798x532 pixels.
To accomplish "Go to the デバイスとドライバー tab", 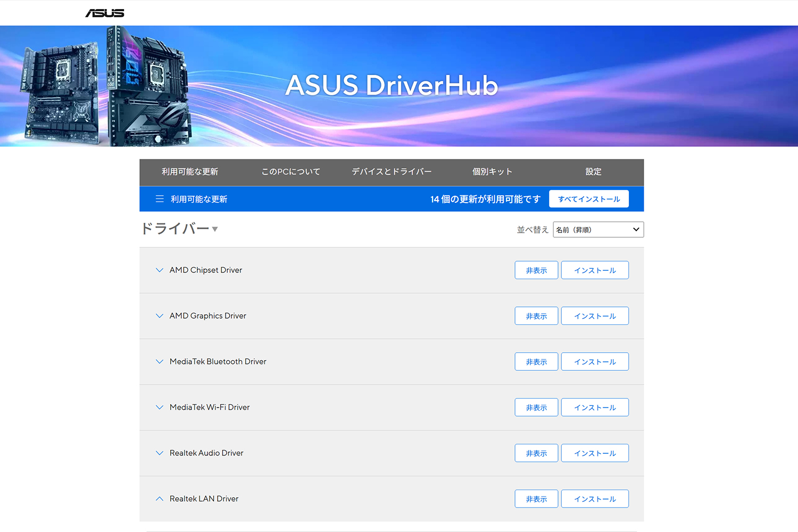I will [392, 172].
